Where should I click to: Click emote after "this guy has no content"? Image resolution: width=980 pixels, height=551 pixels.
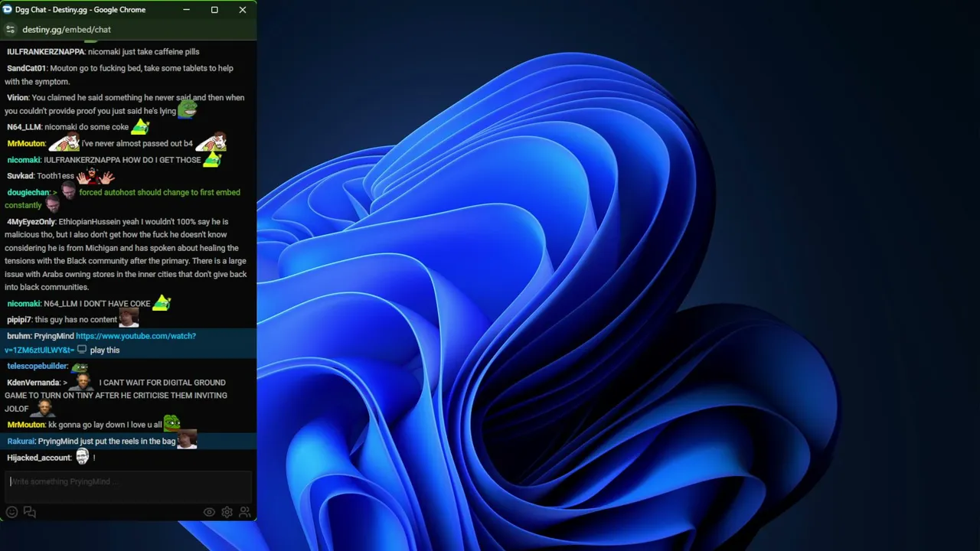129,318
